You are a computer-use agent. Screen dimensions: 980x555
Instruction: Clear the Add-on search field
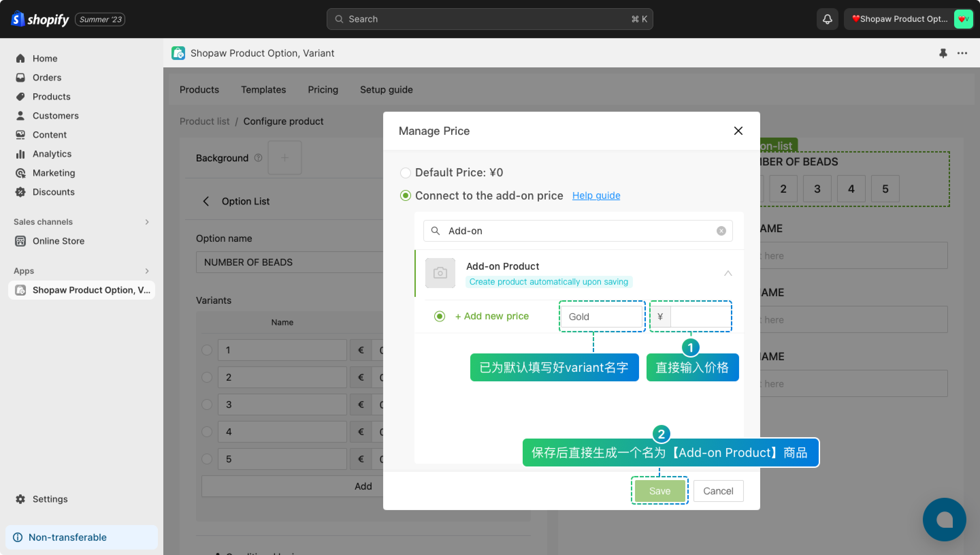[x=721, y=231]
